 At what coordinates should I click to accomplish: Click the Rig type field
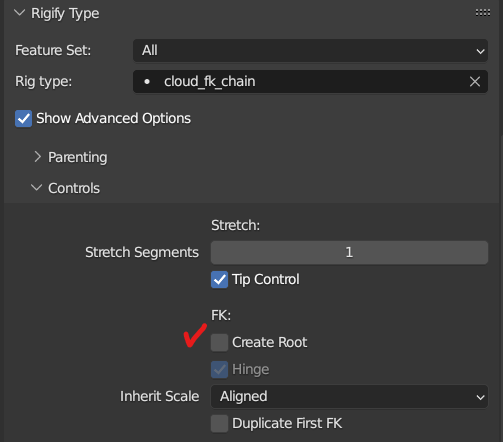click(310, 82)
